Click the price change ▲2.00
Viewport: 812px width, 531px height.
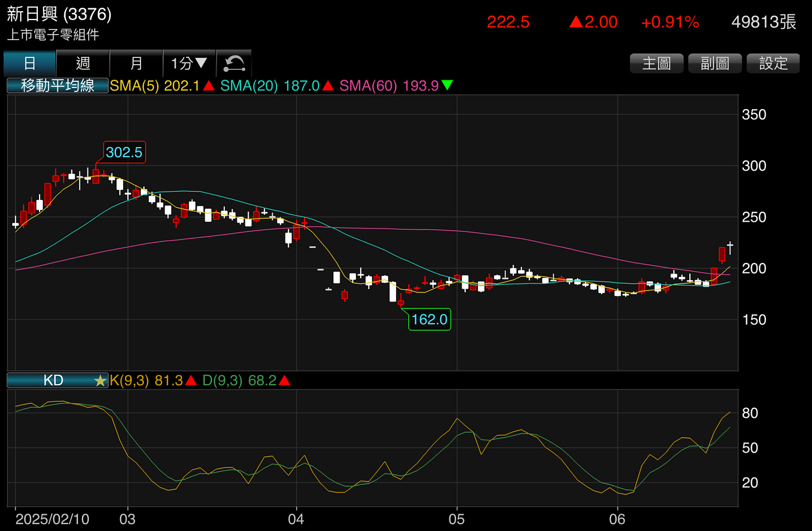[593, 22]
